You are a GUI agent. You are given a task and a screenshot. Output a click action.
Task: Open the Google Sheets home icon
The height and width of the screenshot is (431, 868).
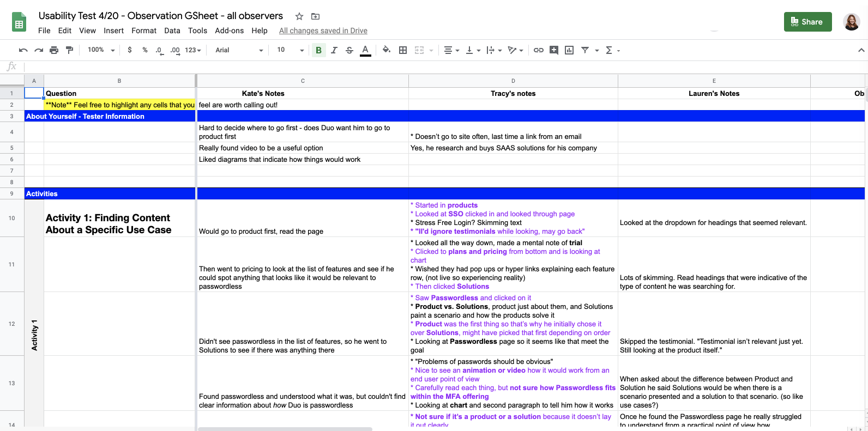pyautogui.click(x=19, y=22)
